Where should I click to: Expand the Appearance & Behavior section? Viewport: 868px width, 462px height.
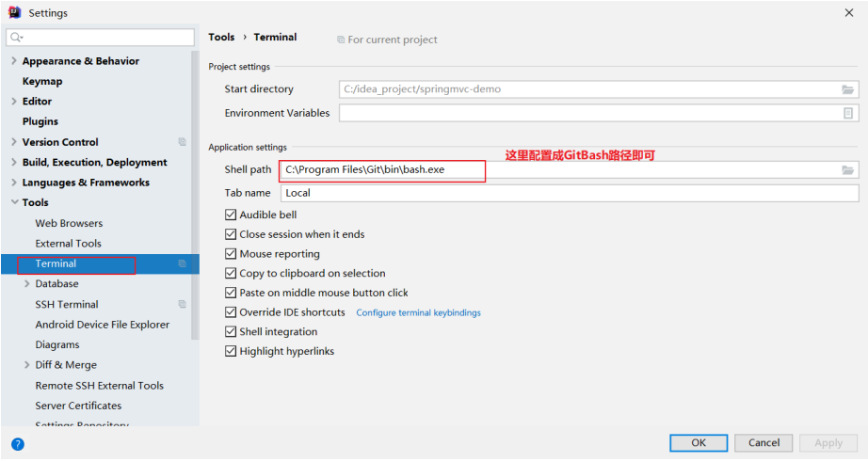coord(13,61)
